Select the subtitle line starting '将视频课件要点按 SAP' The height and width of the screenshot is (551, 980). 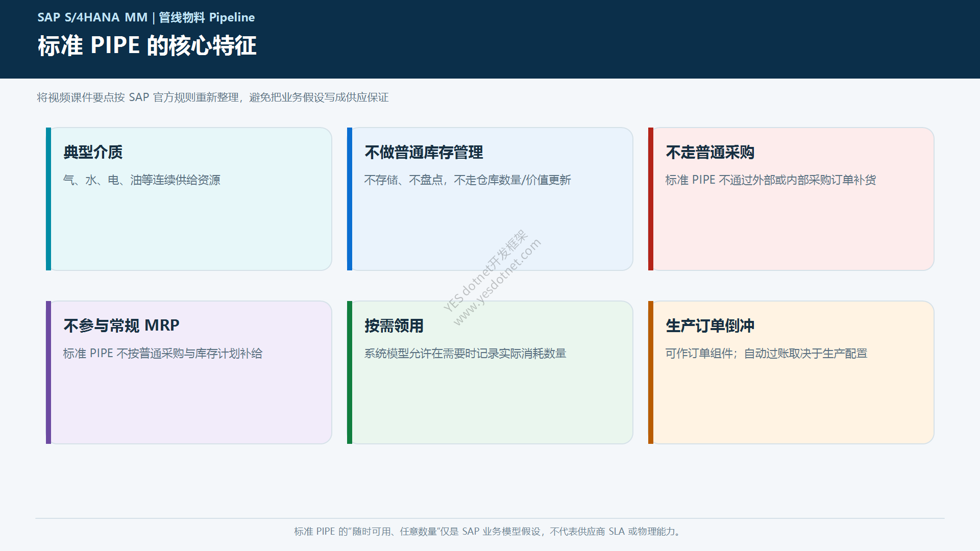click(x=213, y=97)
